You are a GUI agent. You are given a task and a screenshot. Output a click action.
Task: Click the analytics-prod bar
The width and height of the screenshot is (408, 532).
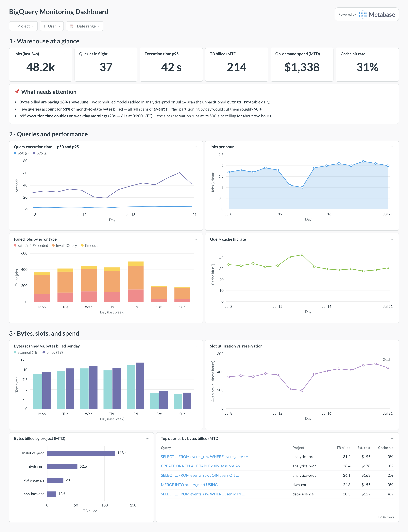click(x=81, y=453)
